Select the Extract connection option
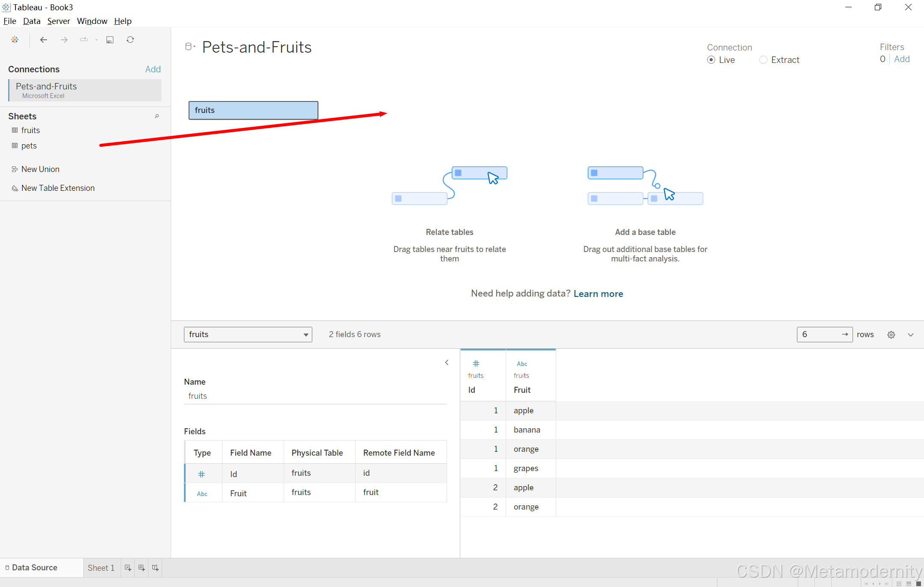The width and height of the screenshot is (924, 587). pos(763,60)
